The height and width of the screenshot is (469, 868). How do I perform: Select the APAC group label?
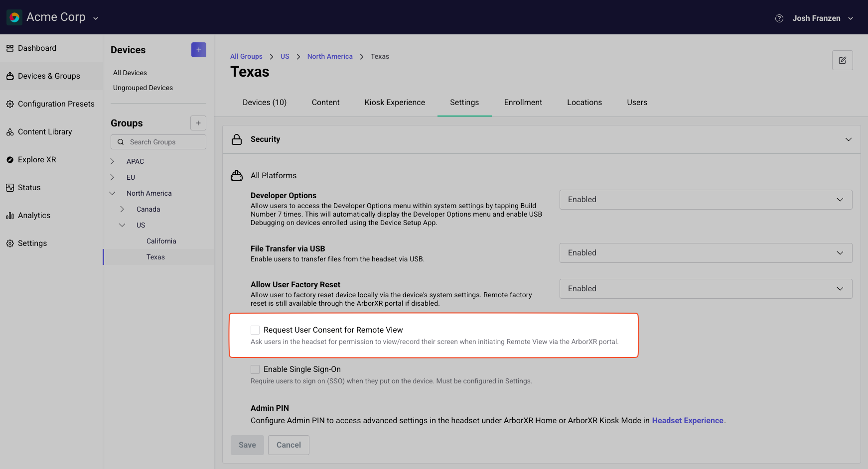[x=135, y=161]
